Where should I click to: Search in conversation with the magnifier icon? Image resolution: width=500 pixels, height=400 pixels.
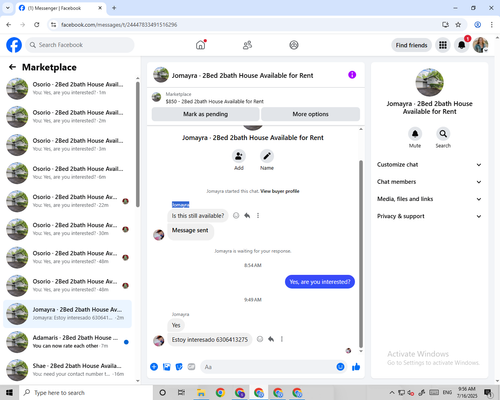click(443, 134)
